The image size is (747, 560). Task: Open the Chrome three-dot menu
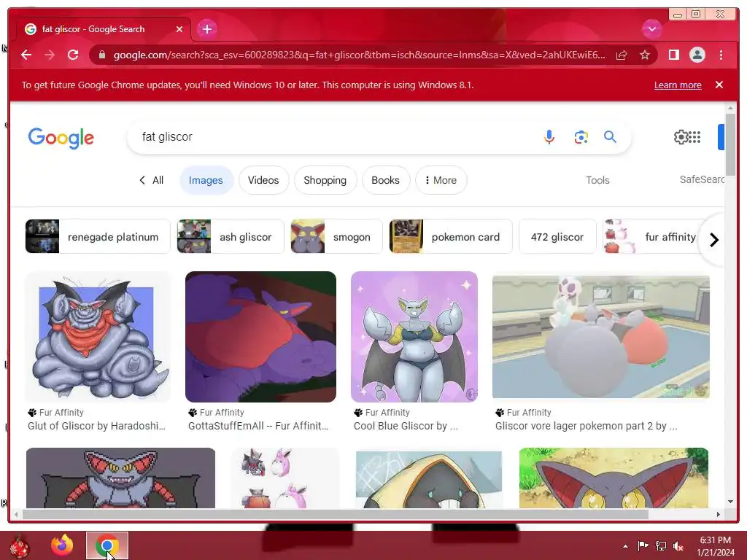tap(721, 55)
